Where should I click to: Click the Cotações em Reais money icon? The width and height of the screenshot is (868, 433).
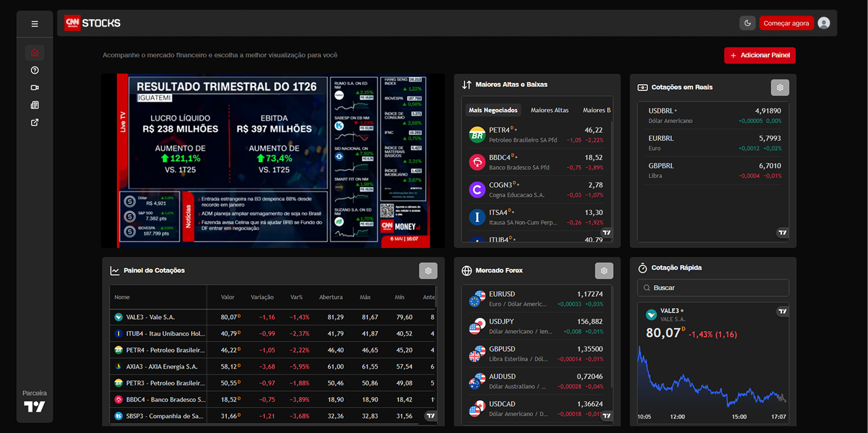tap(643, 87)
